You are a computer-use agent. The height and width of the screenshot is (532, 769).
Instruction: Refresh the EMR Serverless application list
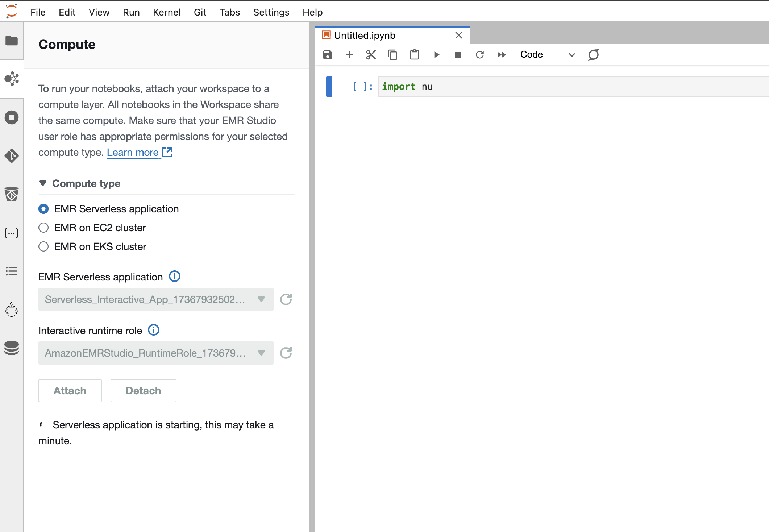(x=286, y=299)
